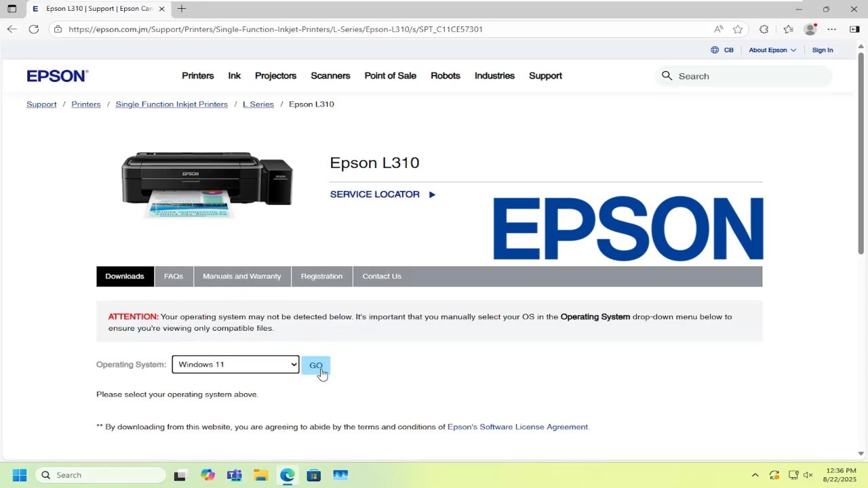Click the taskbar Search box

[x=100, y=475]
